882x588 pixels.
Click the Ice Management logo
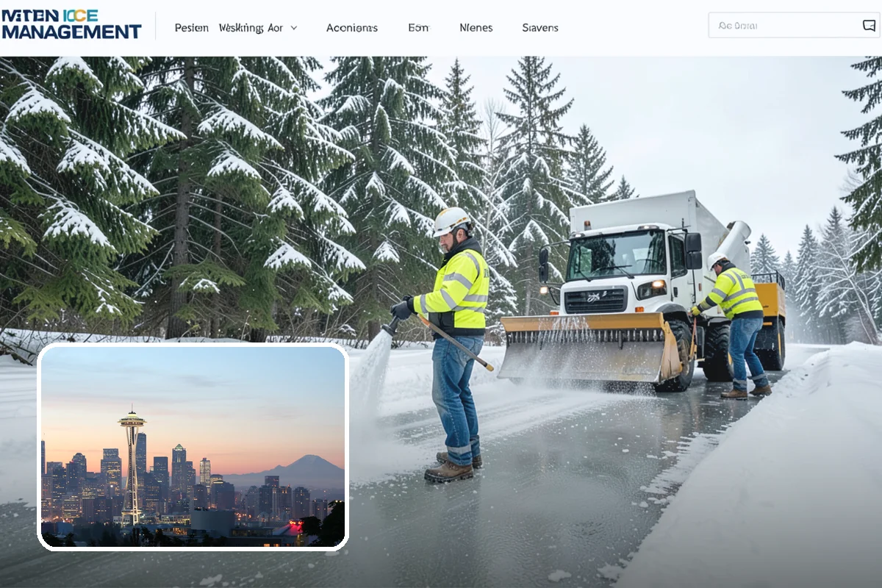coord(71,25)
